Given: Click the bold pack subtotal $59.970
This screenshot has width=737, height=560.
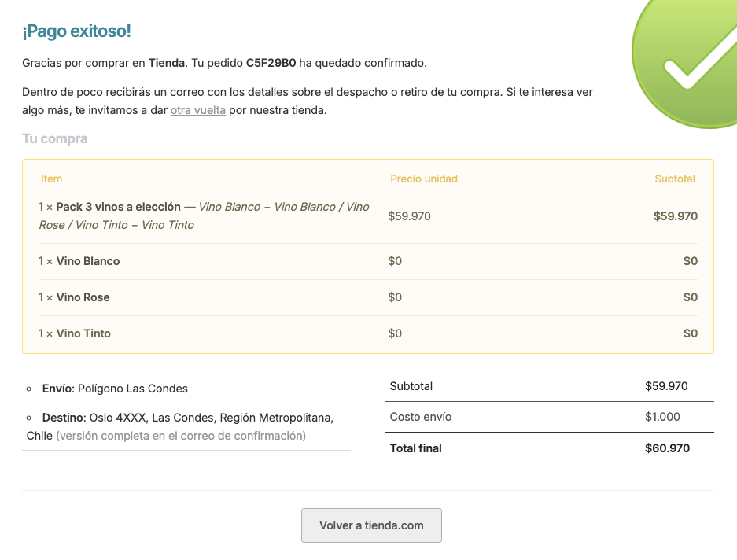Looking at the screenshot, I should tap(676, 216).
